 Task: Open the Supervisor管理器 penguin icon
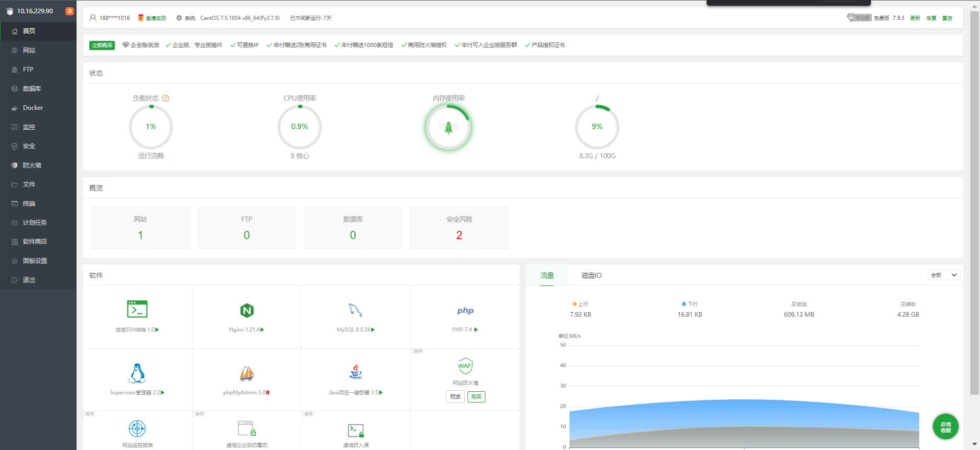(137, 373)
